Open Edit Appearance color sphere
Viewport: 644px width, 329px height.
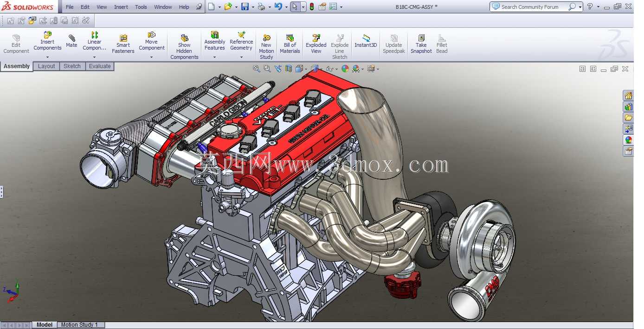345,69
